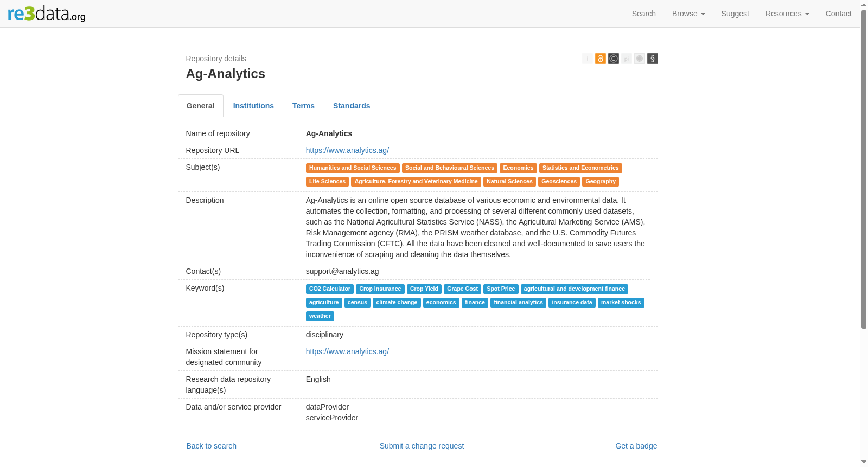Click the financial analytics keyword tag

tap(518, 303)
